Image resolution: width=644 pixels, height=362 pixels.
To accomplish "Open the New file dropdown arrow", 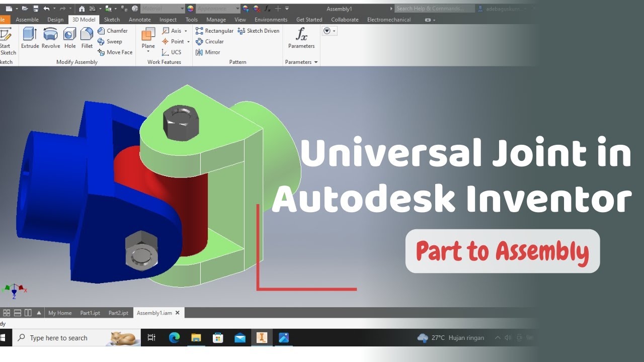I will pyautogui.click(x=17, y=9).
